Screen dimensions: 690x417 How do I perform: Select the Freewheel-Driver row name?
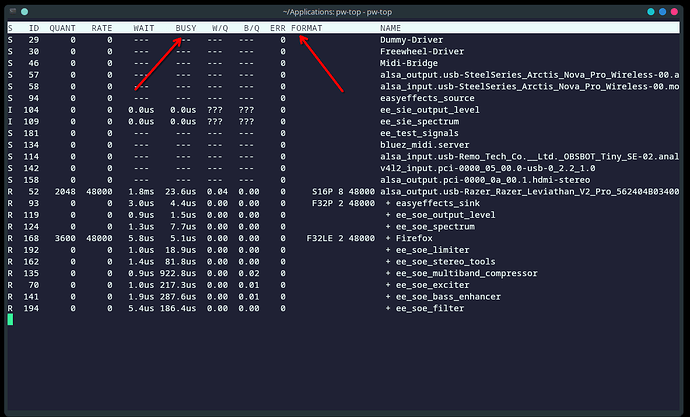(x=422, y=51)
